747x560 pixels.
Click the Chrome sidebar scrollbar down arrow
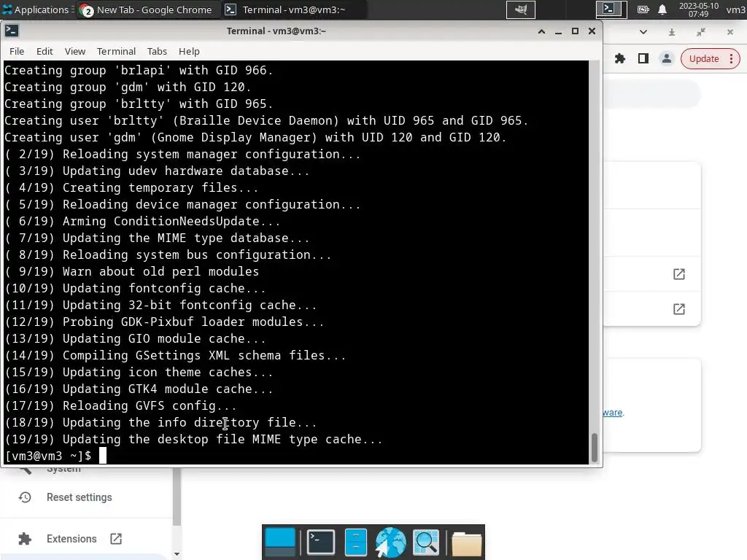(x=177, y=554)
